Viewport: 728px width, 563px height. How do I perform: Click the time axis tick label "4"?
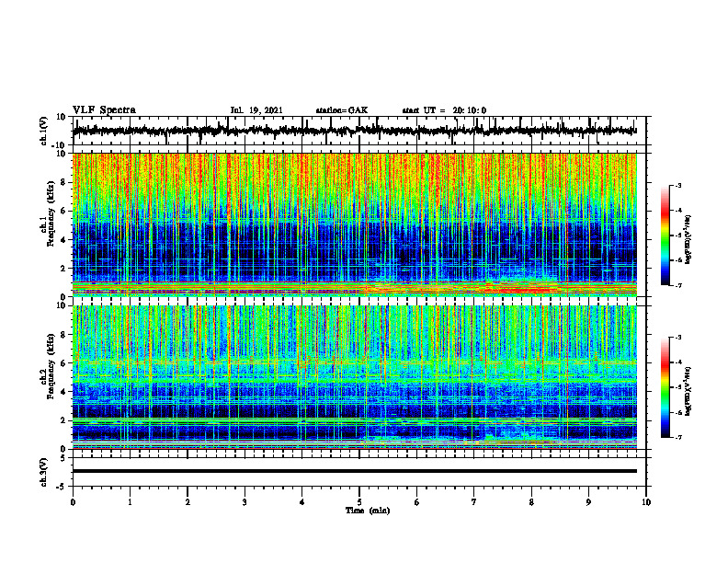(x=302, y=502)
